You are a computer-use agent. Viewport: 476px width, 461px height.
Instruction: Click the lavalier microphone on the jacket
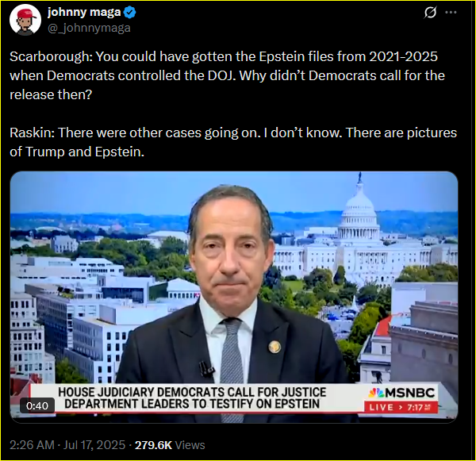[206, 368]
